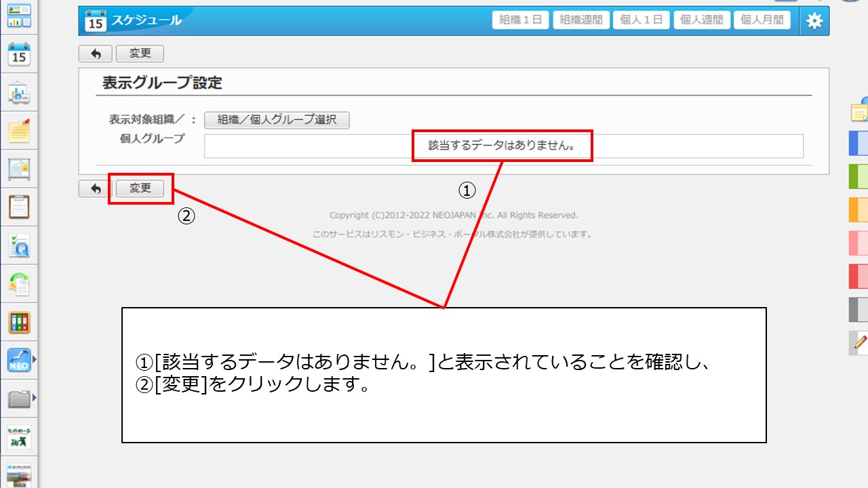Open the checklist magnifier icon in the sidebar
This screenshot has width=868, height=488.
(19, 246)
